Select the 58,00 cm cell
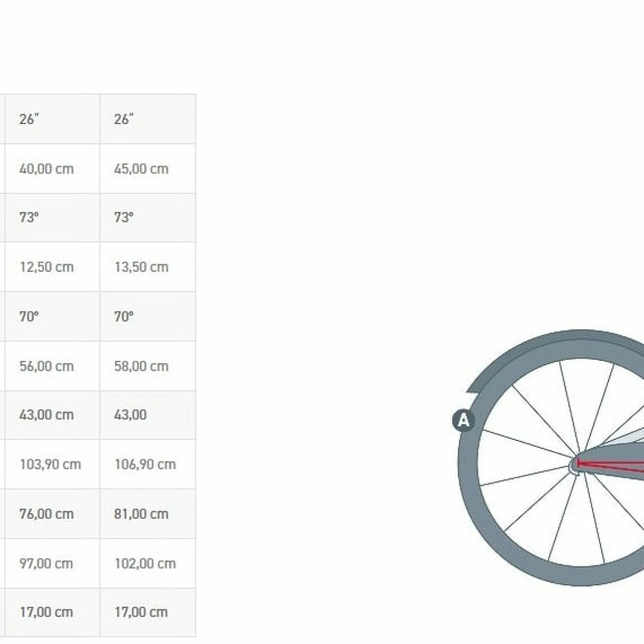Screen dimensions: 644x644 pos(141,366)
